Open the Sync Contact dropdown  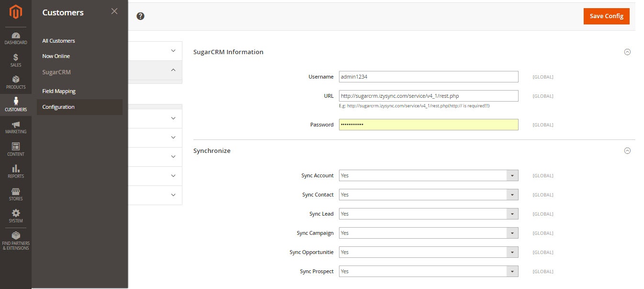pyautogui.click(x=429, y=195)
